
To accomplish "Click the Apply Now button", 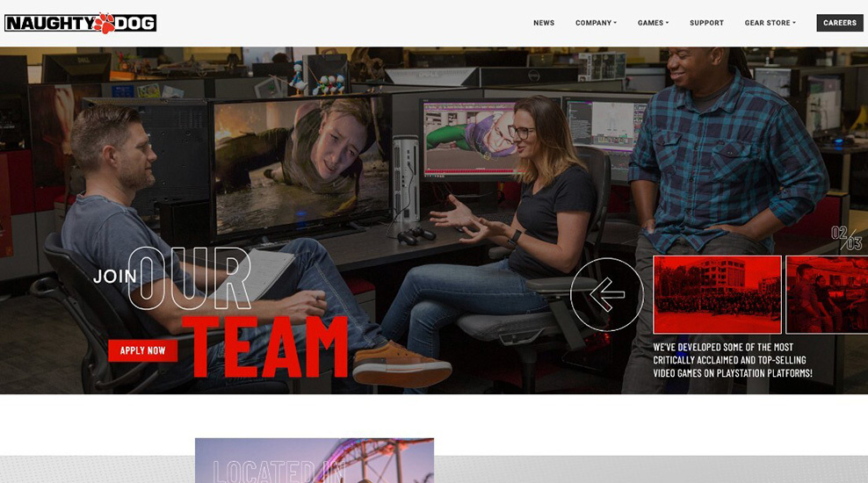I will coord(143,350).
